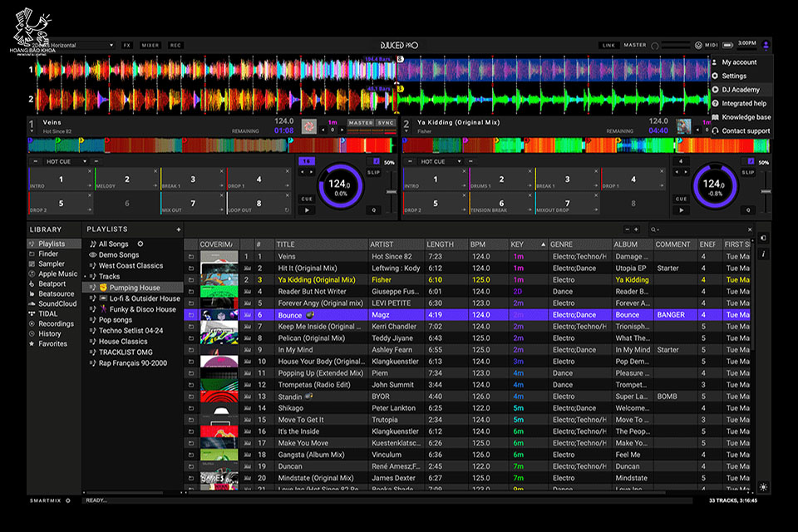Delete deck 1 hot cue 1 INTRO
This screenshot has width=798, height=532.
pos(90,171)
